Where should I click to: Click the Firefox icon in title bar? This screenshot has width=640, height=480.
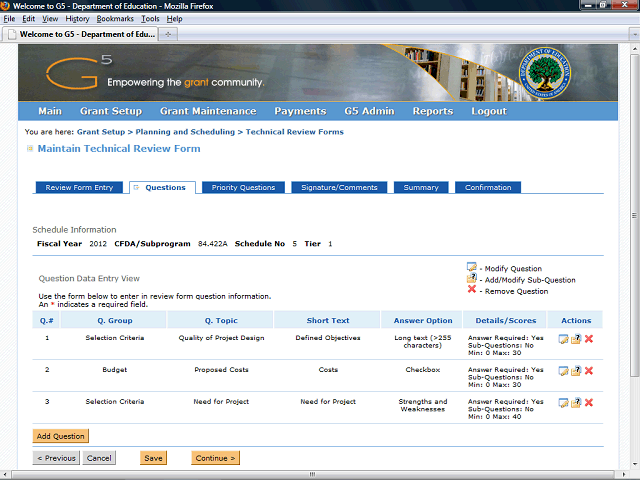tap(5, 6)
